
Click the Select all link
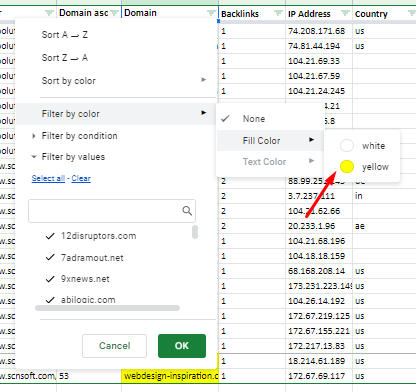pyautogui.click(x=48, y=178)
